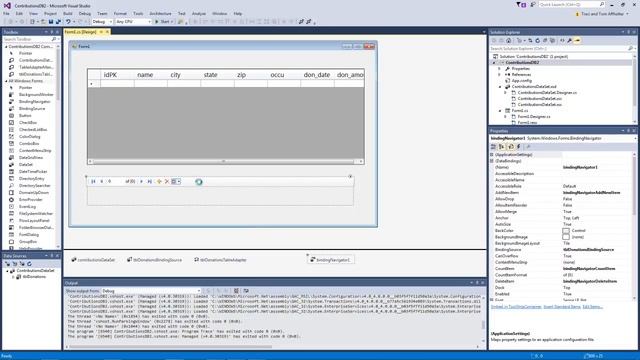Click the Insert Standard Items link
The width and height of the screenshot is (640, 360).
tap(562, 307)
